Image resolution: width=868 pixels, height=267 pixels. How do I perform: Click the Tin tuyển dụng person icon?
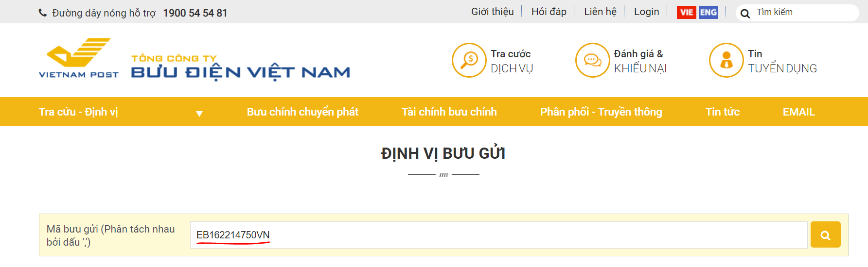tap(726, 60)
